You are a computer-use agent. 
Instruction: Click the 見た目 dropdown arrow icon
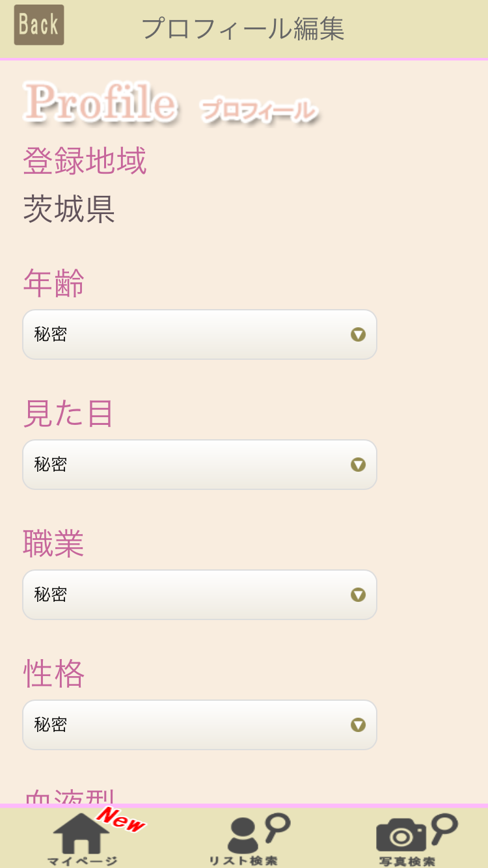[358, 465]
